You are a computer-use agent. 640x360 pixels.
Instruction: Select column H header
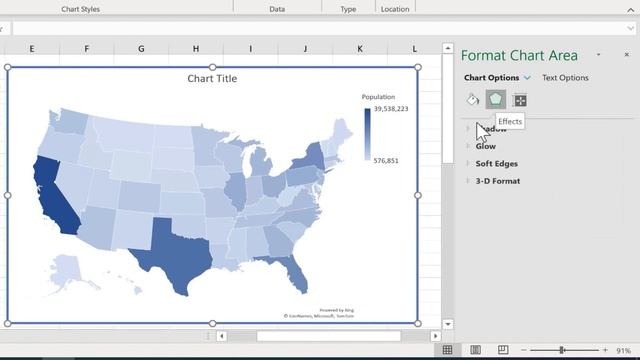196,49
